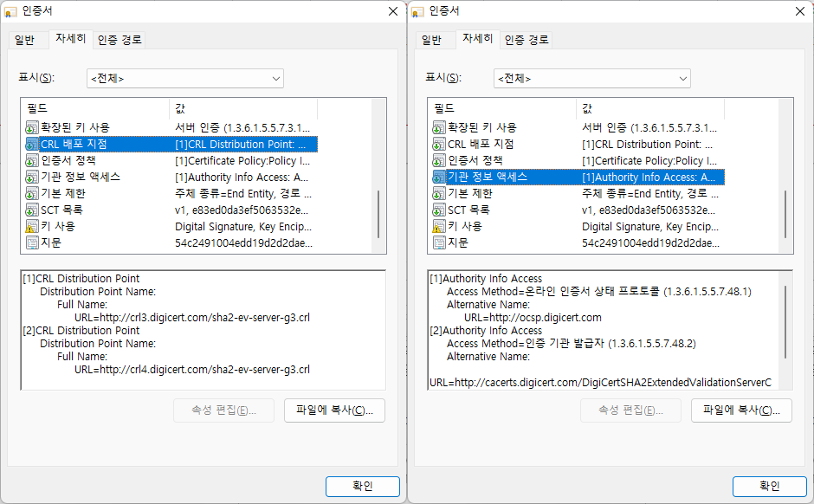Image resolution: width=814 pixels, height=504 pixels.
Task: Click the certificate icon in left title bar
Action: 11,11
